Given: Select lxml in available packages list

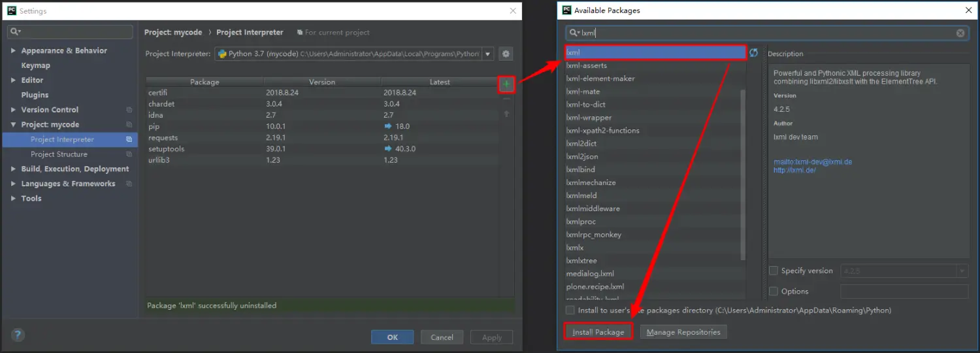Looking at the screenshot, I should [655, 52].
